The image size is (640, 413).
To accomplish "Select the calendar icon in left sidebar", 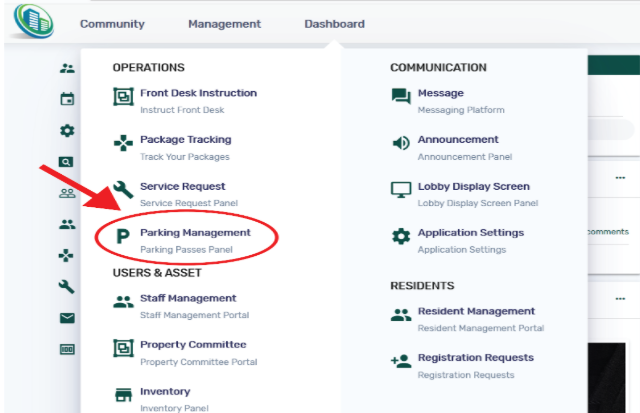I will pos(67,99).
